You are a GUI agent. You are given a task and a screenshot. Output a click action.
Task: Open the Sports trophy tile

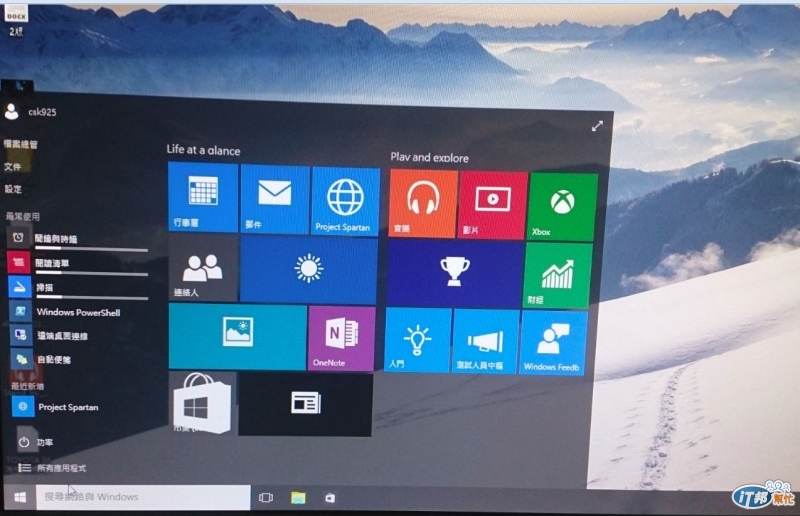coord(455,274)
